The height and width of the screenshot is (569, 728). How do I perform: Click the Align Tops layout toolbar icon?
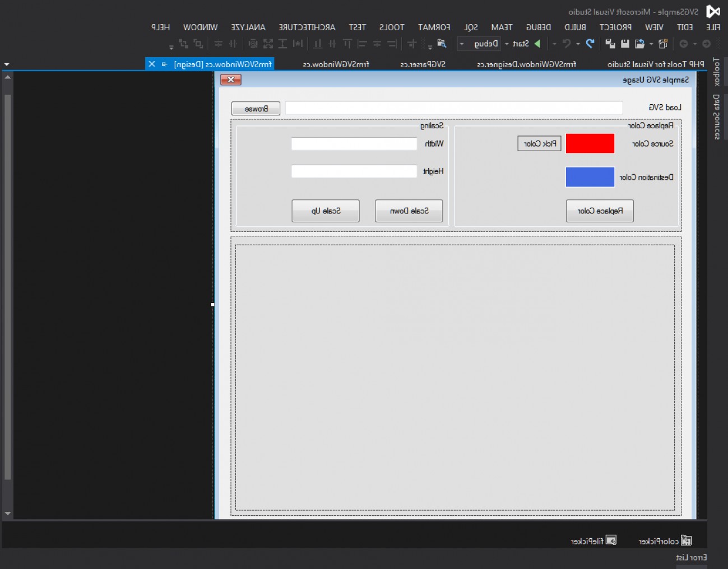pos(346,44)
